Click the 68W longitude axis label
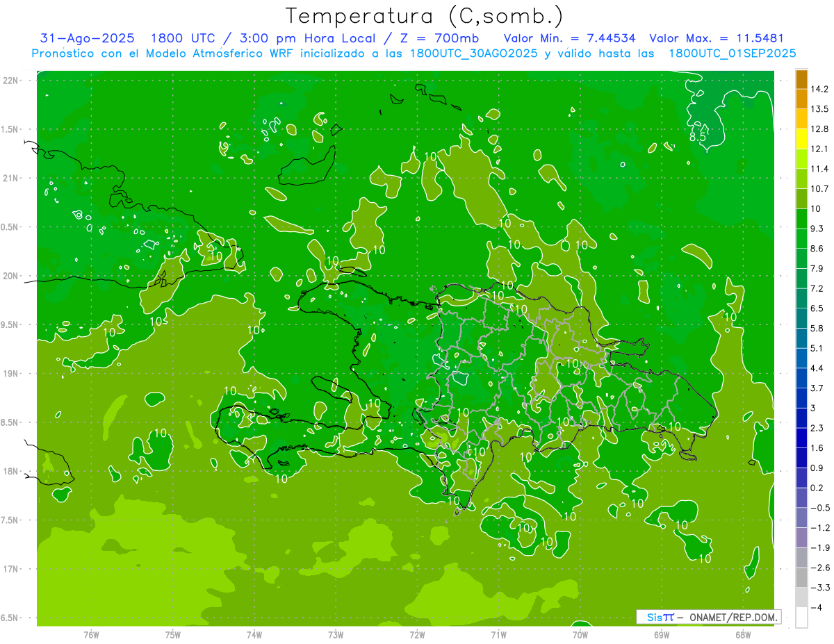Viewport: 834px width, 644px height. tap(743, 634)
